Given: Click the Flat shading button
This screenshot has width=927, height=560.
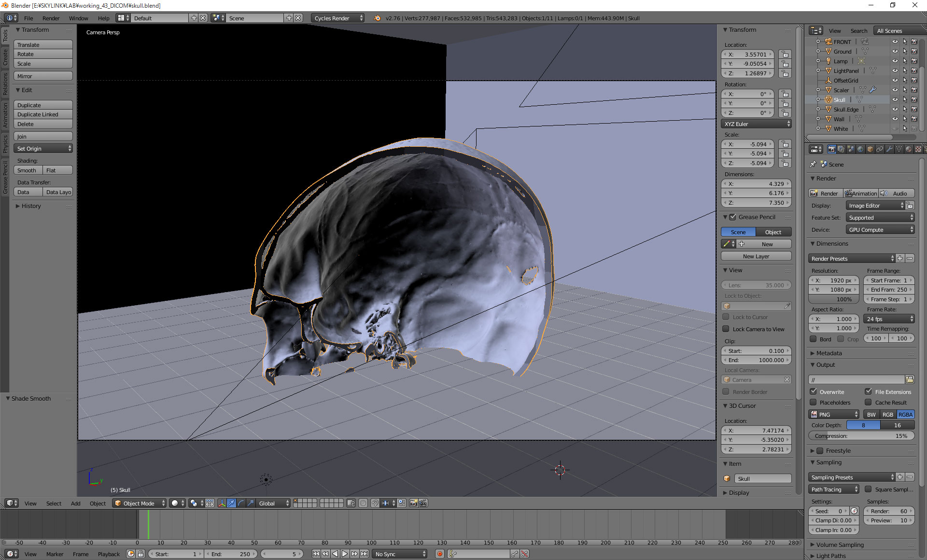Looking at the screenshot, I should [x=52, y=170].
